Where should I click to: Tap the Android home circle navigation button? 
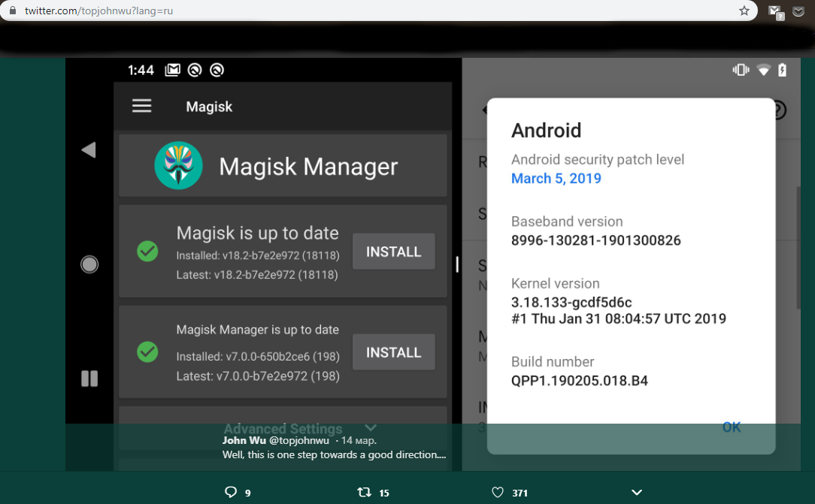(x=89, y=264)
